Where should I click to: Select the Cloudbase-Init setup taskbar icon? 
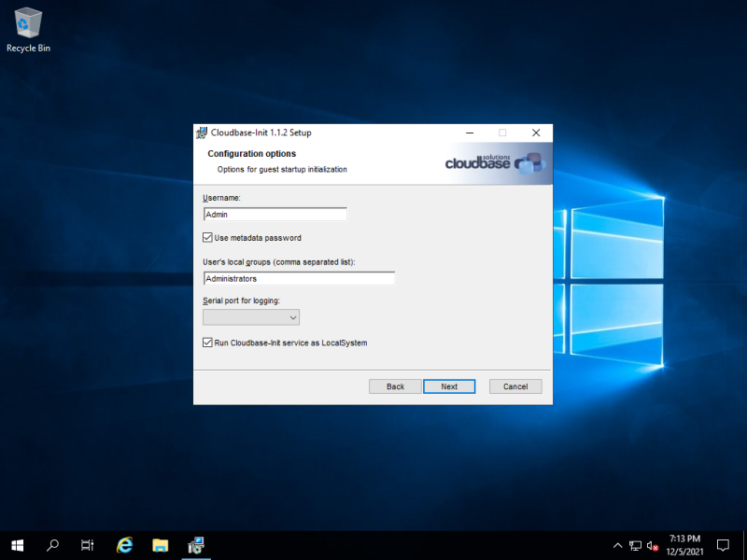[x=196, y=545]
